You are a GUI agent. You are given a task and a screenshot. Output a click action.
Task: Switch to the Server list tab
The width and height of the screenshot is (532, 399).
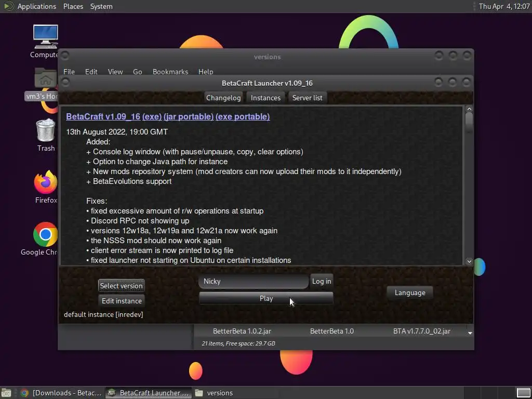tap(308, 98)
